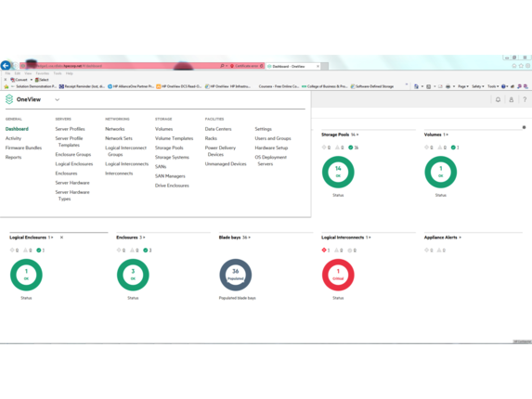Open Storage Systems page

click(x=172, y=158)
